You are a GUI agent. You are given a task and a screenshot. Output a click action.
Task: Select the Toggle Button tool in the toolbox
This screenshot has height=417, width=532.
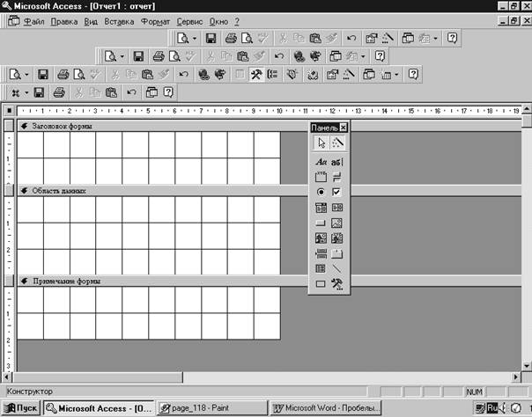point(337,177)
